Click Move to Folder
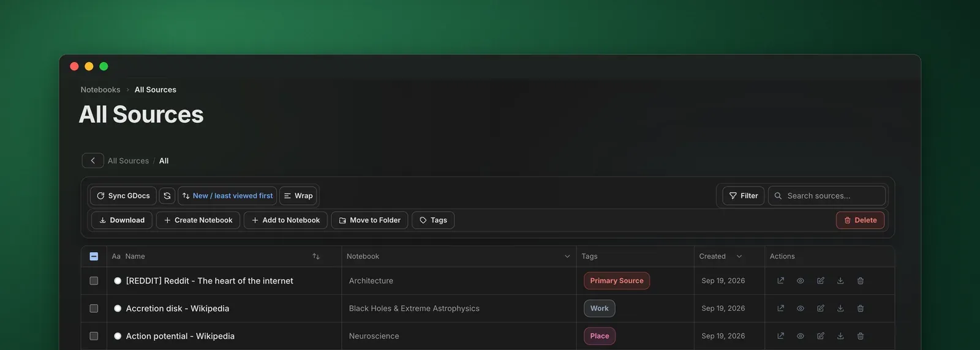980x350 pixels. click(369, 220)
